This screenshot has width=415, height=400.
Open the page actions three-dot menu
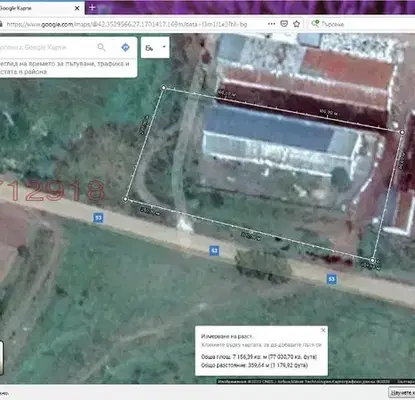(271, 24)
